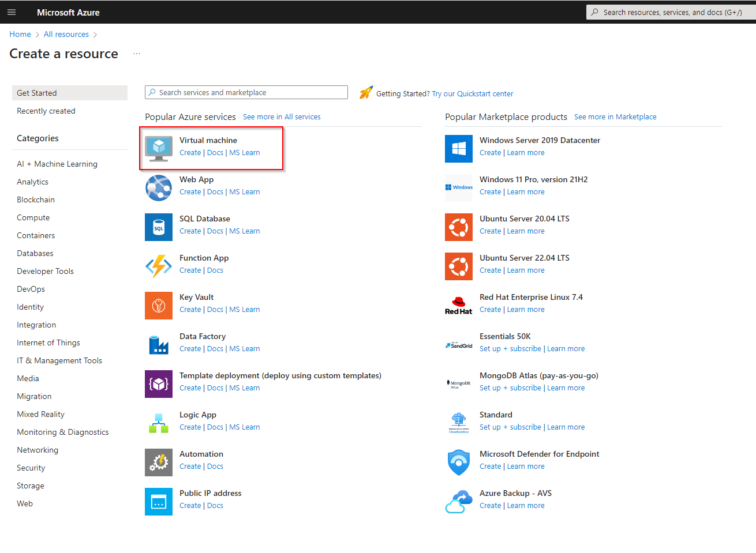
Task: Open the hamburger navigation menu
Action: pos(12,12)
